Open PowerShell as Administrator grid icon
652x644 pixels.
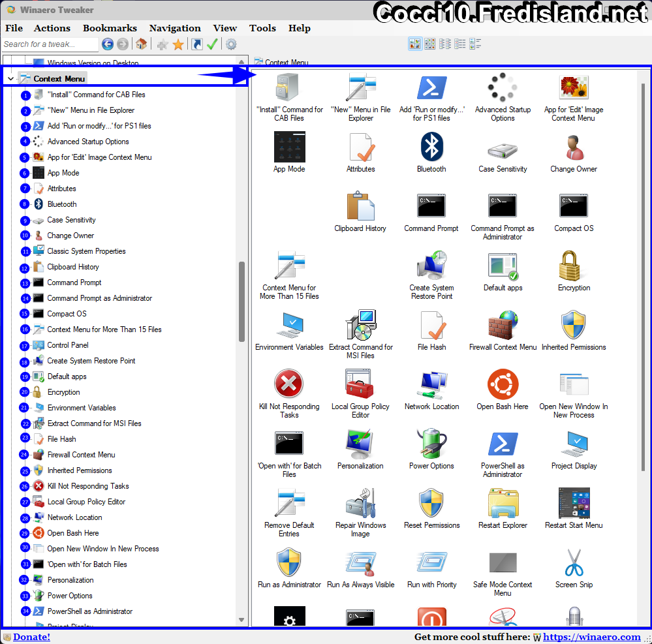(503, 444)
